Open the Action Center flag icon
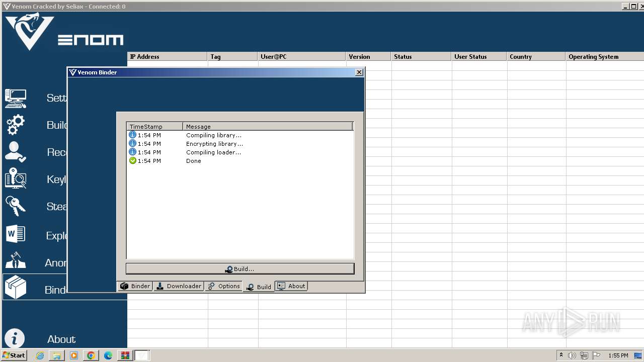Screen dimensions: 644x362 (x=596, y=355)
